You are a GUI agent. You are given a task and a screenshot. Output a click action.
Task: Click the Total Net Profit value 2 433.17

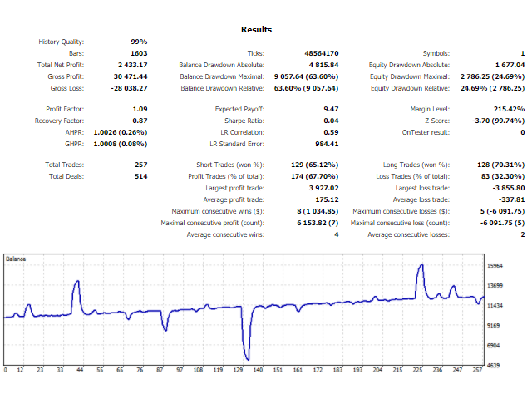click(x=128, y=64)
